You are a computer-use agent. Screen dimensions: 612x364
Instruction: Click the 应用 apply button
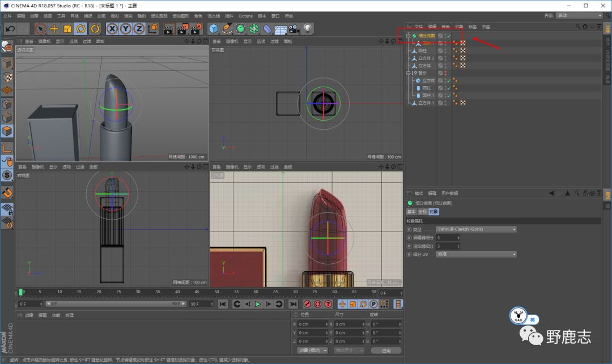[386, 350]
